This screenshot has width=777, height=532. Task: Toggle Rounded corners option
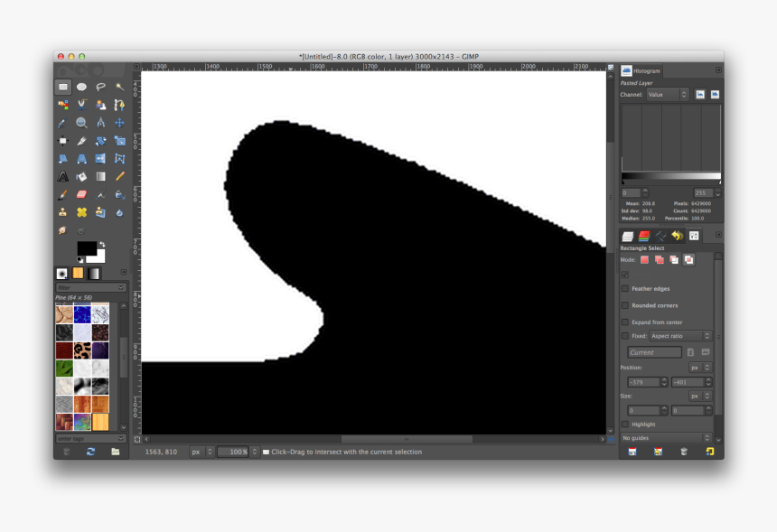[625, 305]
